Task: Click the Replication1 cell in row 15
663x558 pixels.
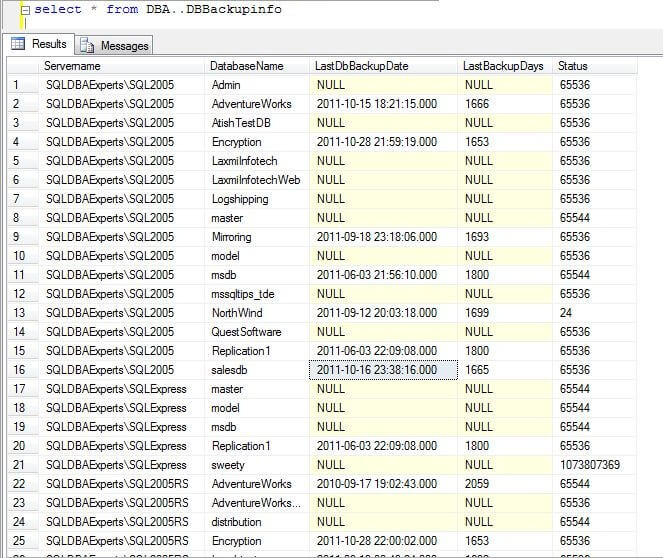Action: pos(257,351)
